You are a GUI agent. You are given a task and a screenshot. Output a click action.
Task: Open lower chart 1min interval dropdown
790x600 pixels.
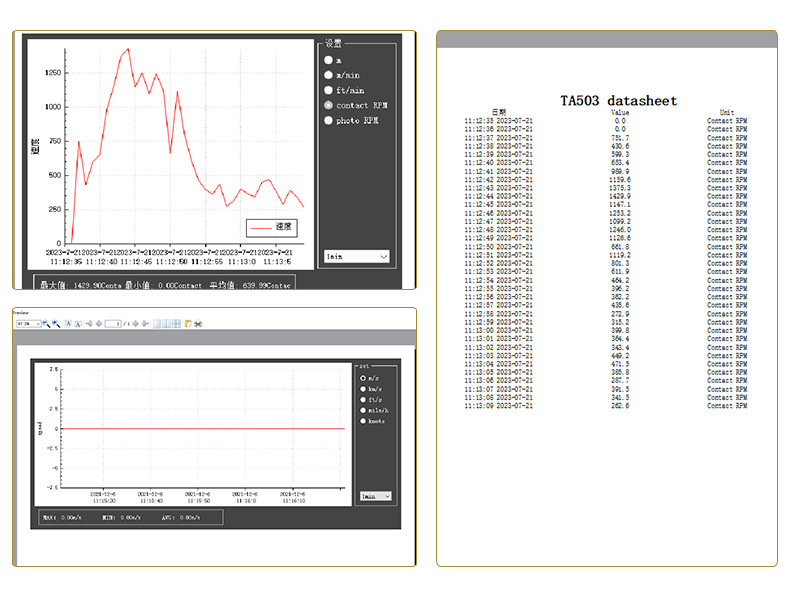[376, 496]
